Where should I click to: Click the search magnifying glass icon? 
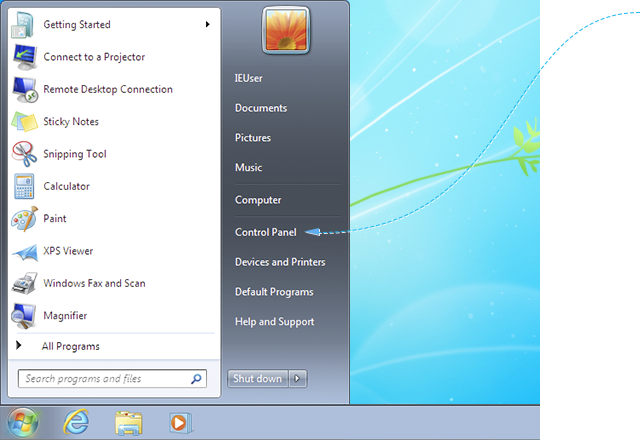tap(196, 379)
